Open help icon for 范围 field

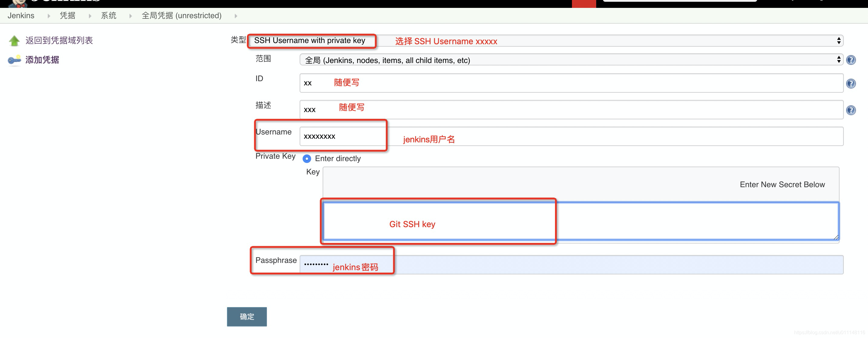point(851,60)
